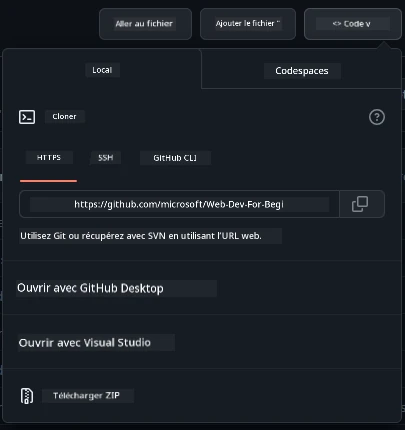The image size is (405, 430).
Task: Click the terminal icon beside Cloner
Action: pos(27,117)
